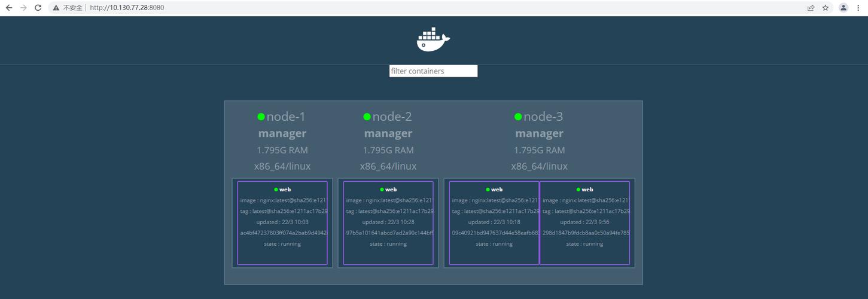The image size is (868, 299).
Task: Click 'updated : 22/3 10:03' text
Action: [x=282, y=222]
